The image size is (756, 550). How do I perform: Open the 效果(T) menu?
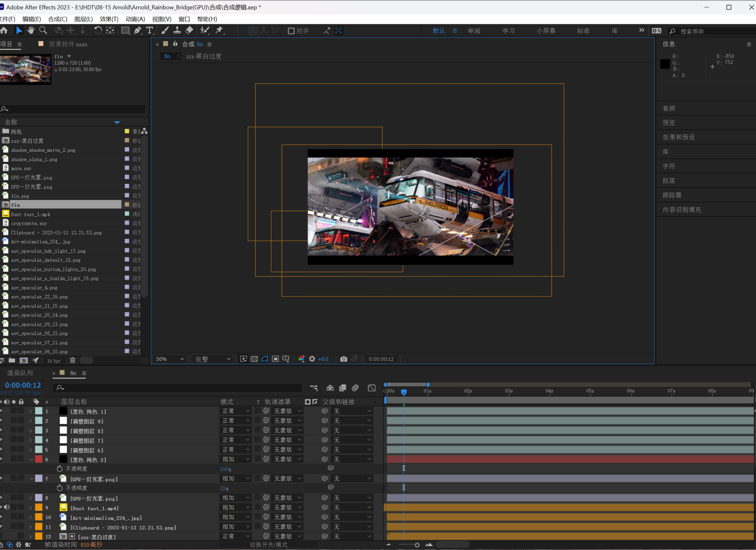109,19
